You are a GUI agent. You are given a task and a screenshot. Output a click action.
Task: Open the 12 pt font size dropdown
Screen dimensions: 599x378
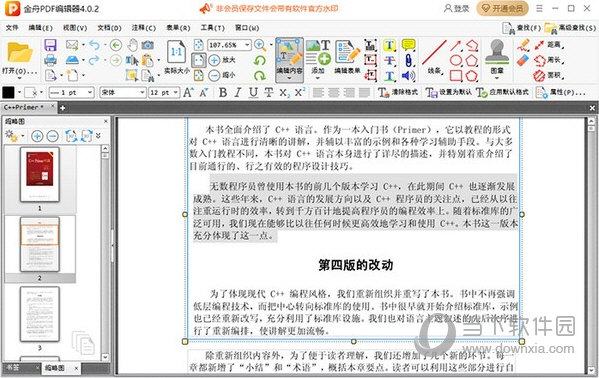175,92
